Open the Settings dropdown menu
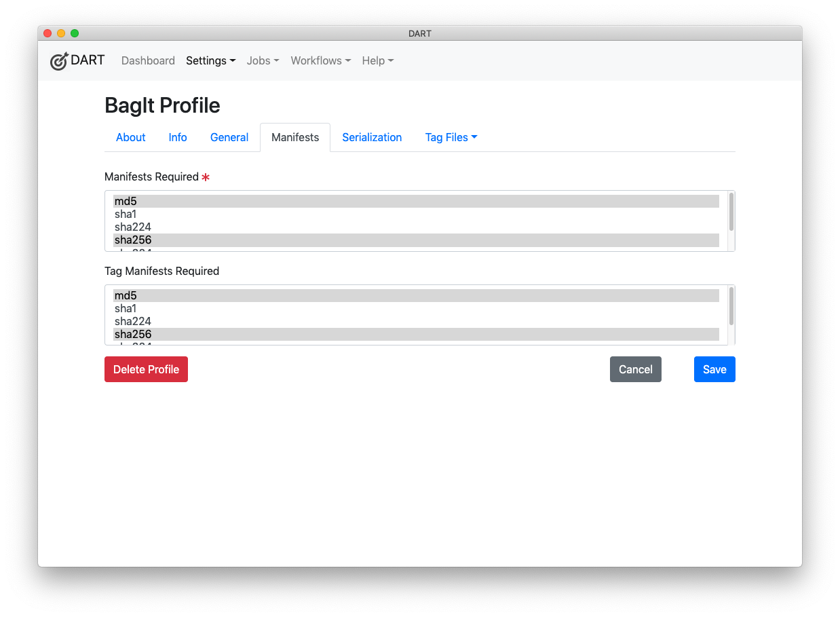Image resolution: width=840 pixels, height=617 pixels. pos(210,60)
